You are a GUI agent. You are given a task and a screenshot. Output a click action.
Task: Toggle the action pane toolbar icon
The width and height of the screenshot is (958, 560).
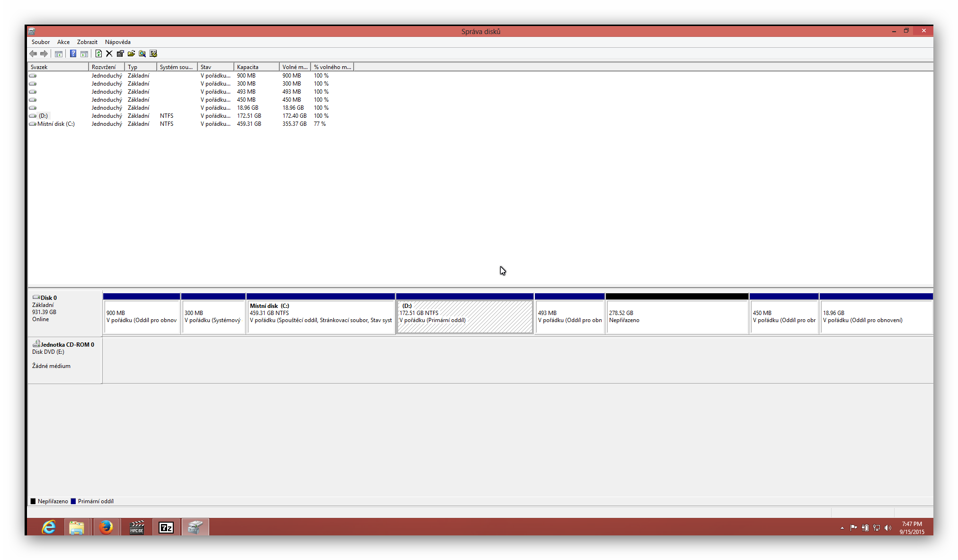point(84,53)
